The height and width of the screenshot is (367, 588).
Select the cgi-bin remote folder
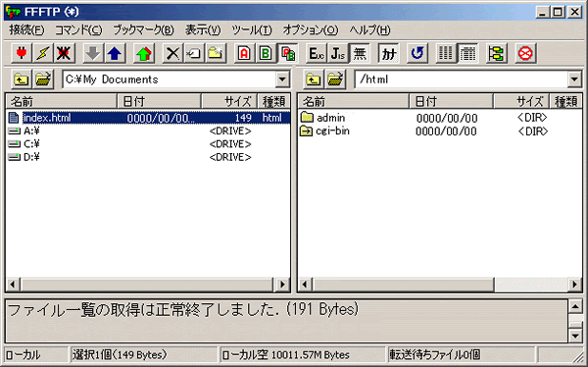(x=325, y=131)
